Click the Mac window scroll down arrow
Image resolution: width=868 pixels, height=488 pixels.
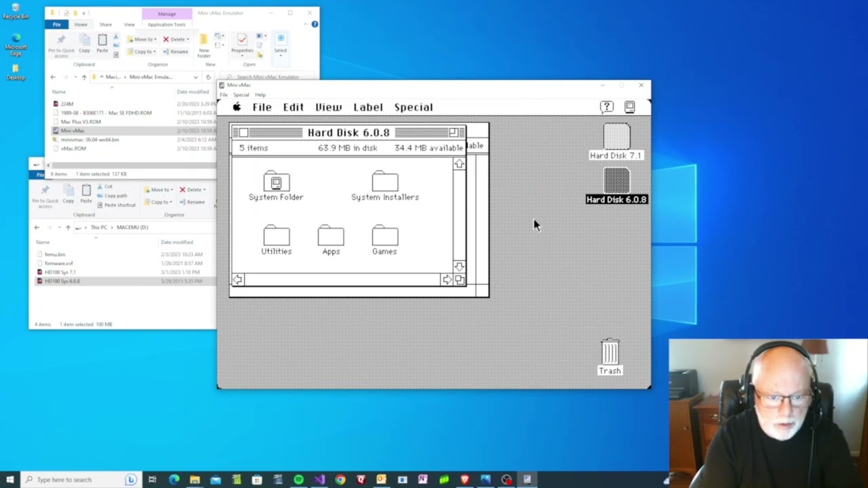(x=459, y=267)
